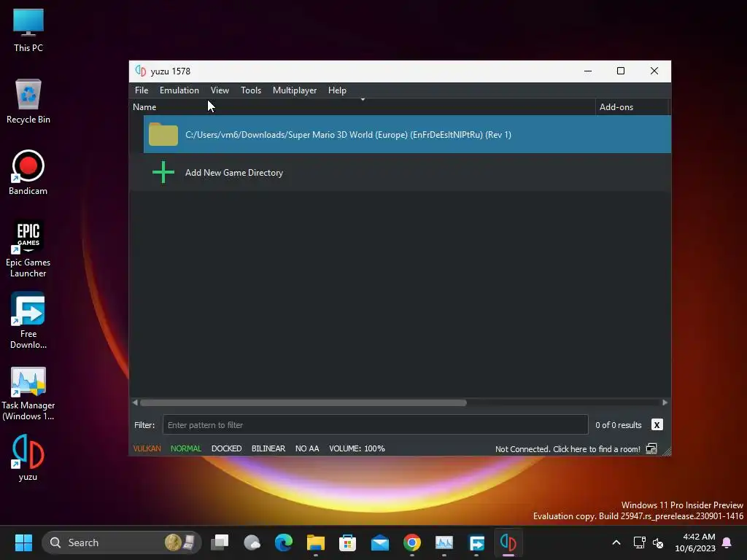Viewport: 747px width, 560px height.
Task: Click the horizontal scrollbar left arrow
Action: pos(135,402)
